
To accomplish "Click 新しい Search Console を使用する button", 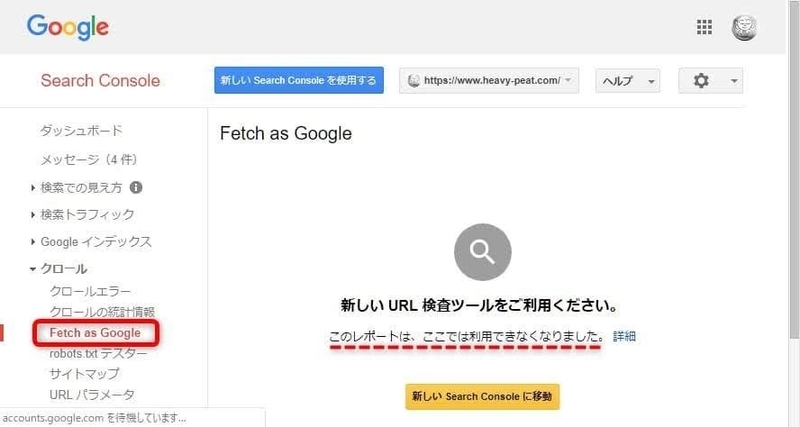I will point(299,80).
